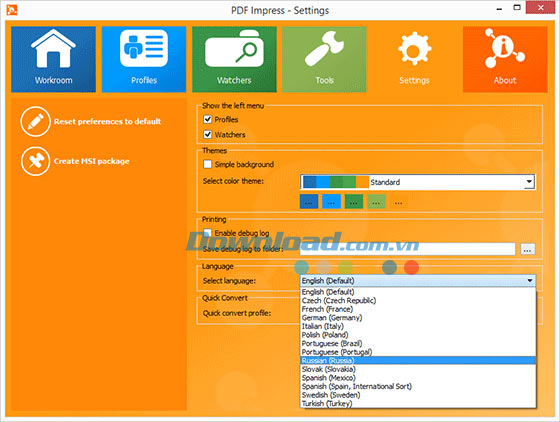
Task: Maximize the PDF Impress window
Action: tap(517, 8)
